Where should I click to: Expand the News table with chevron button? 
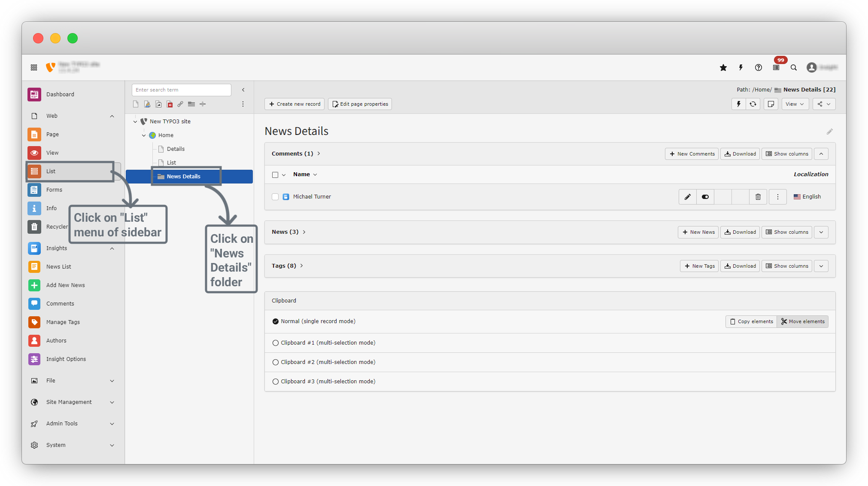pos(821,232)
